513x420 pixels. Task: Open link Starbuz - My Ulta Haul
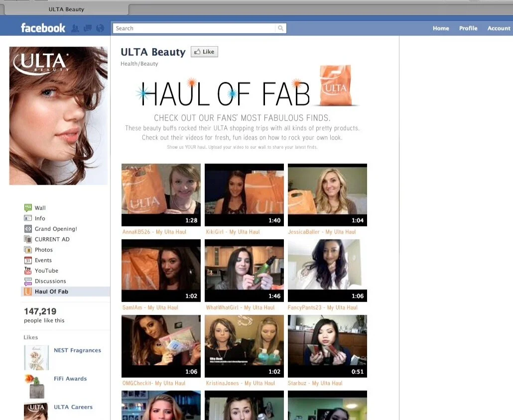point(315,383)
